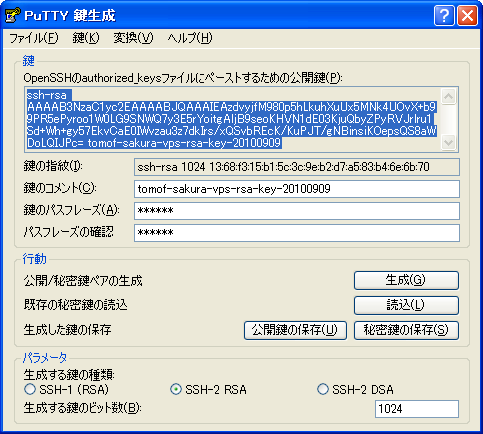Click the 鍵の指紋(I) label
This screenshot has height=434, width=483.
(53, 166)
